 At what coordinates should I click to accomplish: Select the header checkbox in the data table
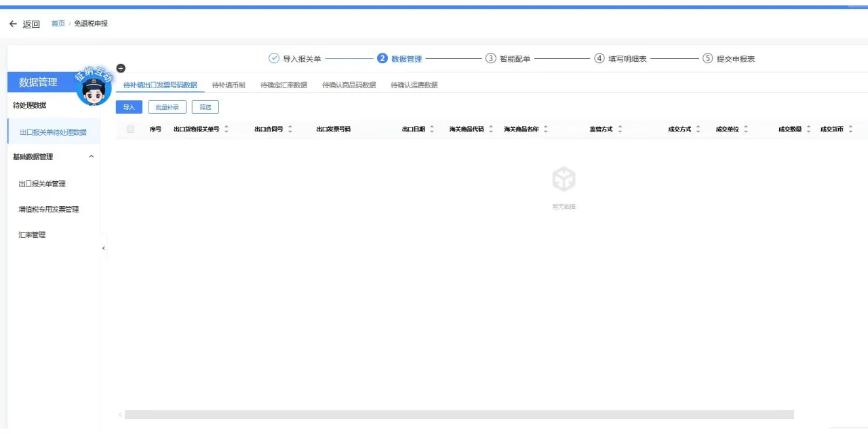pyautogui.click(x=130, y=129)
